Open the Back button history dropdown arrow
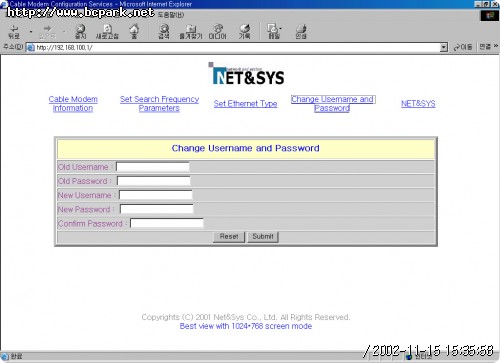This screenshot has height=363, width=500. click(31, 32)
